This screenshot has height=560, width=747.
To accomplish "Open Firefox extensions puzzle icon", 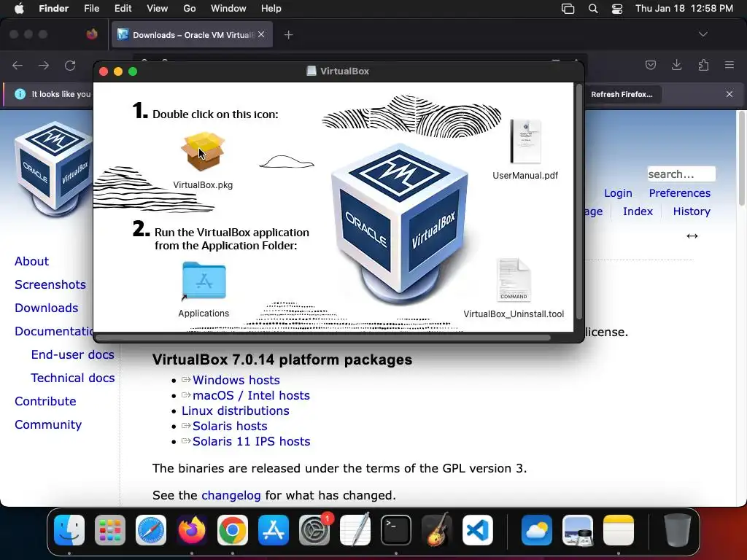I will (703, 65).
